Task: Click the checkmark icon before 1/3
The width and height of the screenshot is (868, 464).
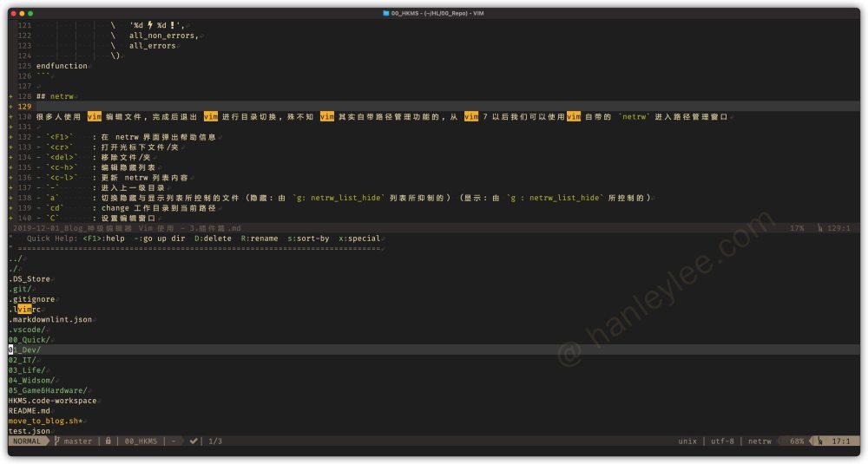Action: [194, 441]
